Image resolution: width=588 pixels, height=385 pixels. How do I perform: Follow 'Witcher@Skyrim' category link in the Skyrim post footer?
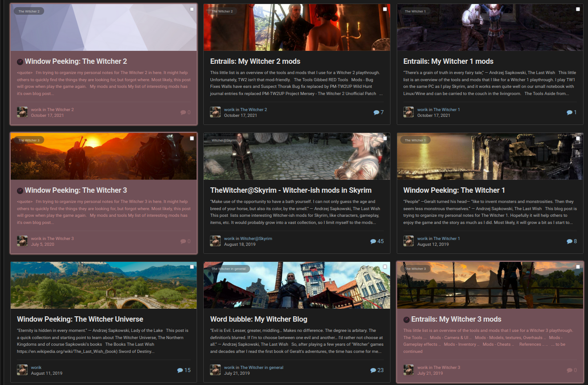(x=256, y=239)
